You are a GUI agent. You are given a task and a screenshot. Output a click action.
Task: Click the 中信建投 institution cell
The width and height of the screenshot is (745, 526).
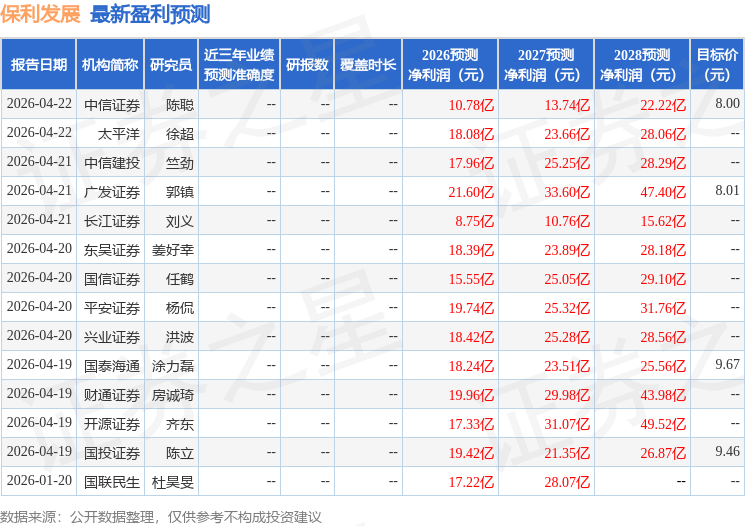tap(112, 163)
